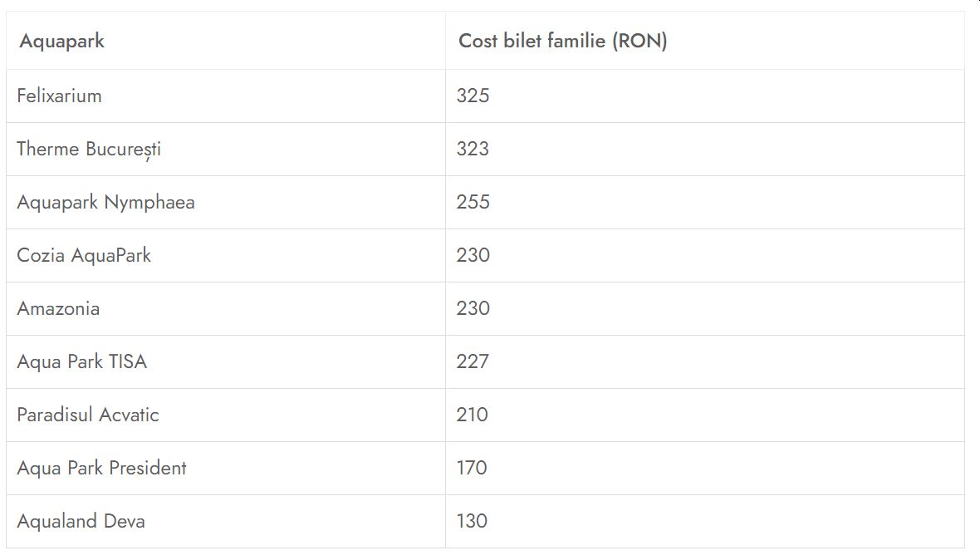
Task: Select the 170 cost value
Action: click(x=472, y=468)
